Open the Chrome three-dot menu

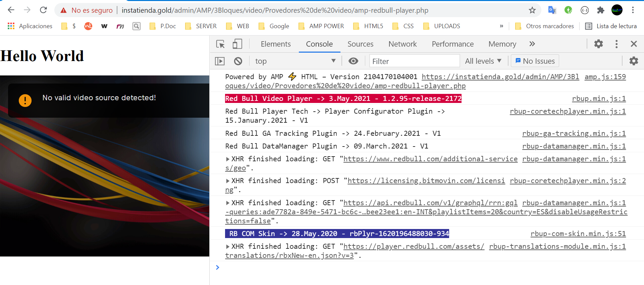pyautogui.click(x=633, y=10)
